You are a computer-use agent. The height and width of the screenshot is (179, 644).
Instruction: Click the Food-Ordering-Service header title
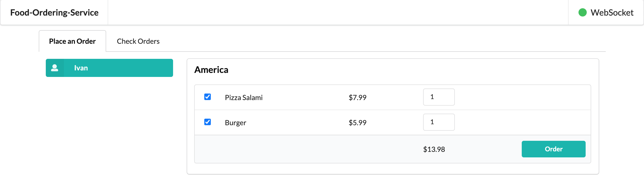click(54, 13)
